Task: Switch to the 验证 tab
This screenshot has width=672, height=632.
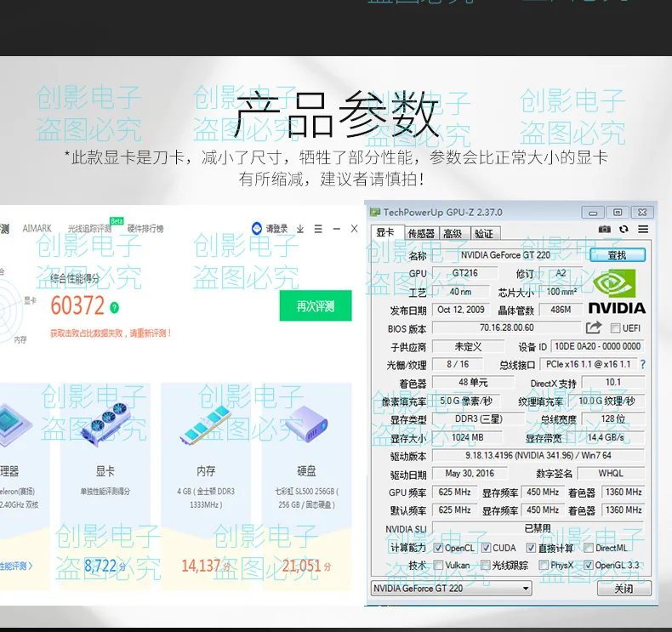Action: (486, 233)
